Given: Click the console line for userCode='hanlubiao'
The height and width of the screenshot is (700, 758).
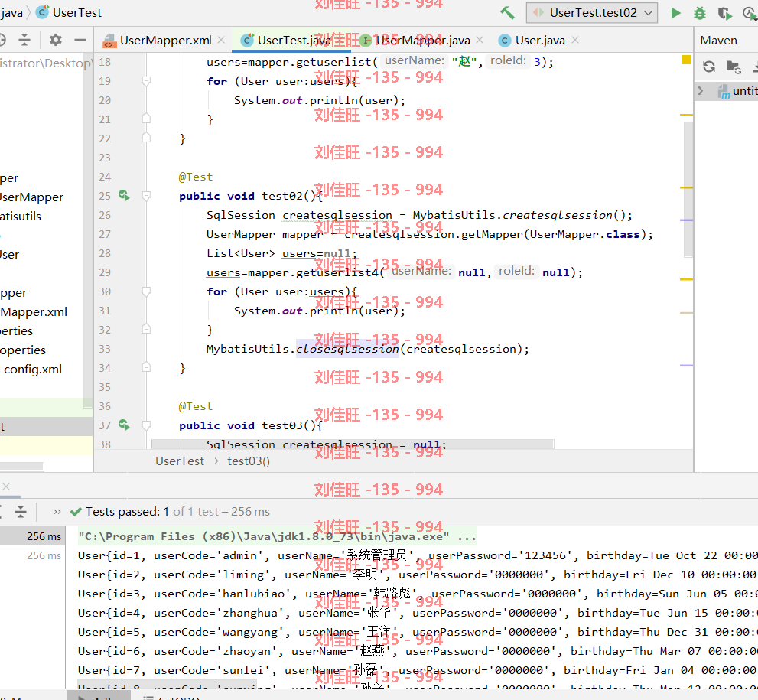Looking at the screenshot, I should tap(418, 594).
